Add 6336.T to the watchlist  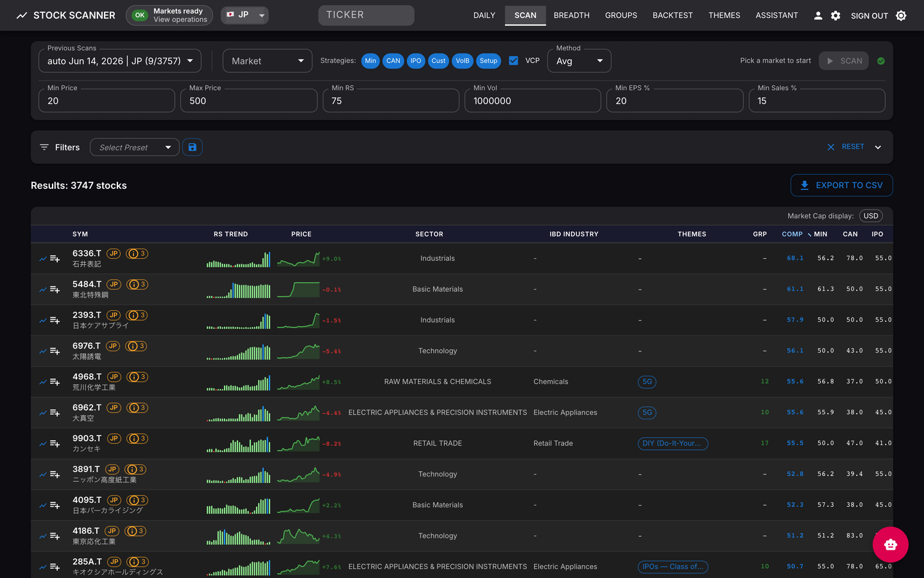pyautogui.click(x=55, y=259)
